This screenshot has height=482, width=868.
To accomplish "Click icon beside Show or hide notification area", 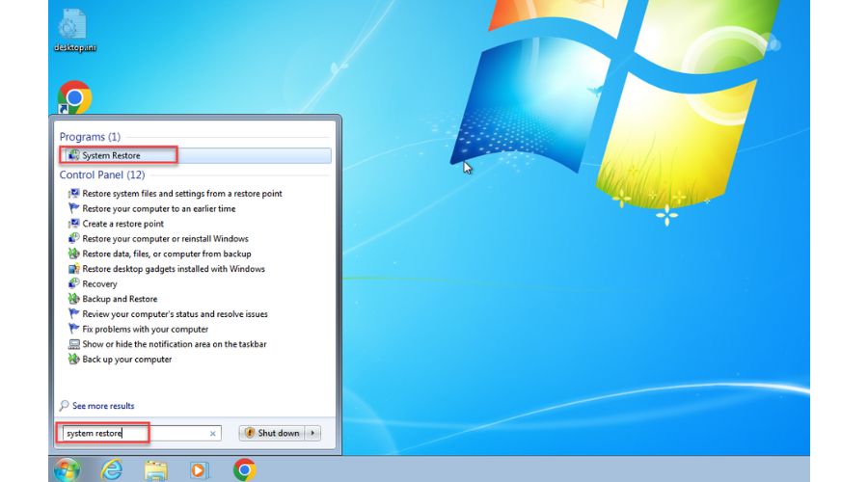I will [73, 343].
